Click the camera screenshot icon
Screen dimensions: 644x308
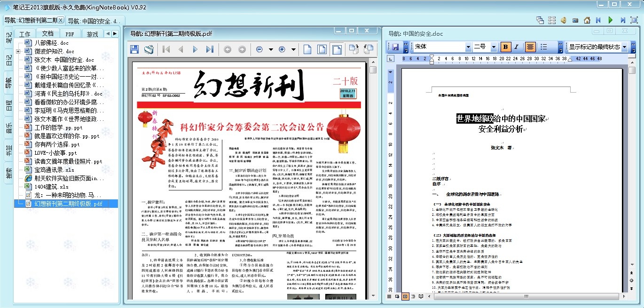[575, 20]
